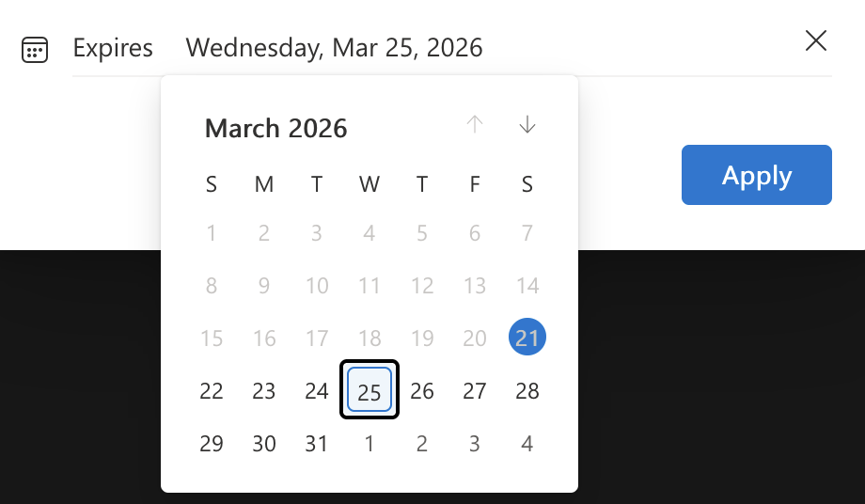Select Saturday March 28

tap(527, 390)
